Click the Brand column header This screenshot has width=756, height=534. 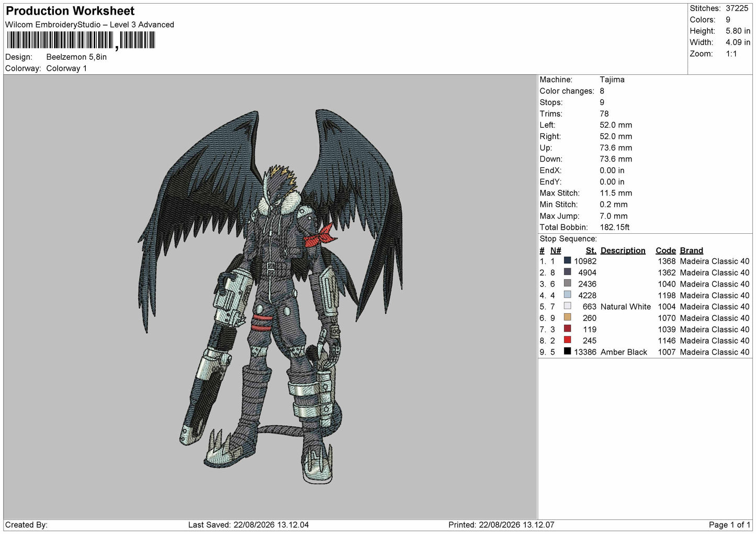(x=692, y=251)
